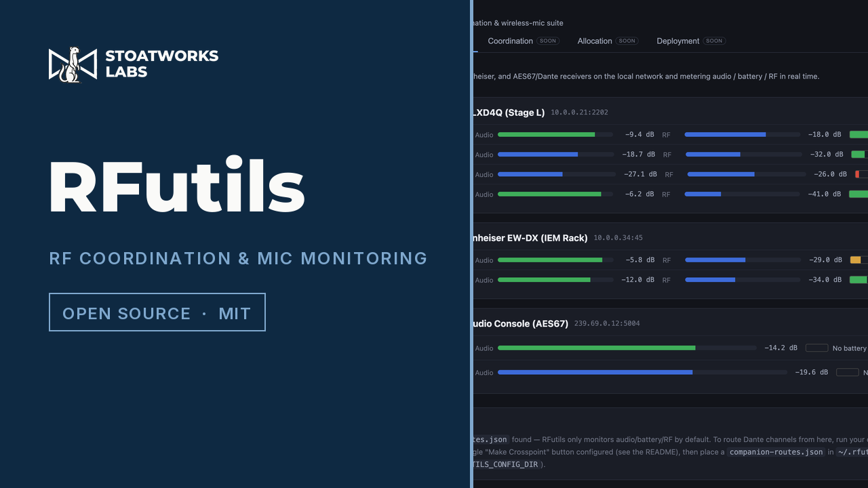Click the multicast address 239.69.0.12:5004
This screenshot has width=868, height=488.
(x=607, y=324)
